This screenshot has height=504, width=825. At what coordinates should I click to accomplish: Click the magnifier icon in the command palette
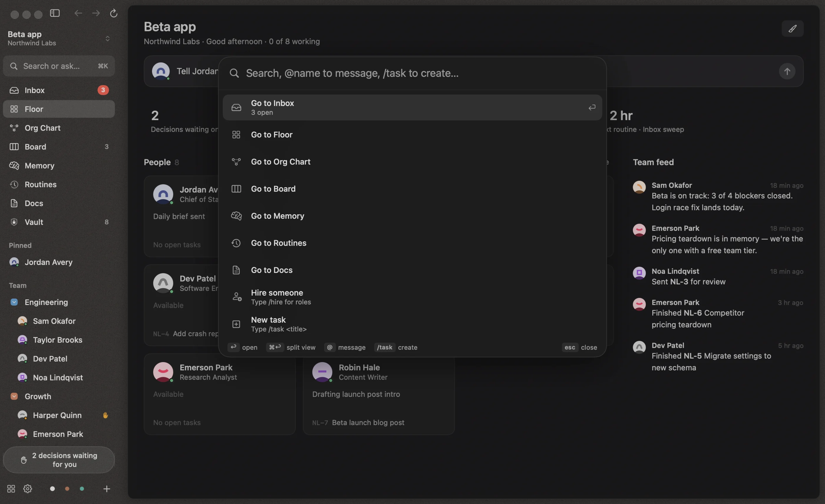point(234,73)
